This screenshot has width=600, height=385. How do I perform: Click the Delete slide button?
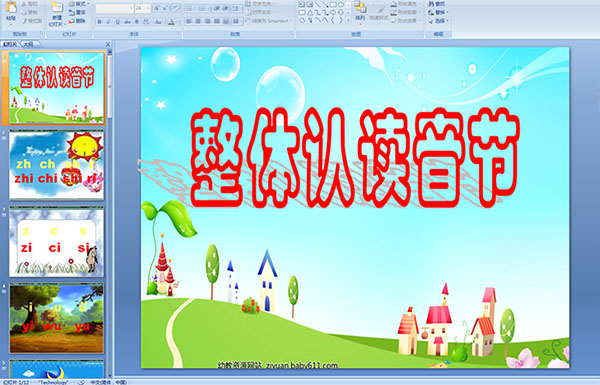click(78, 21)
